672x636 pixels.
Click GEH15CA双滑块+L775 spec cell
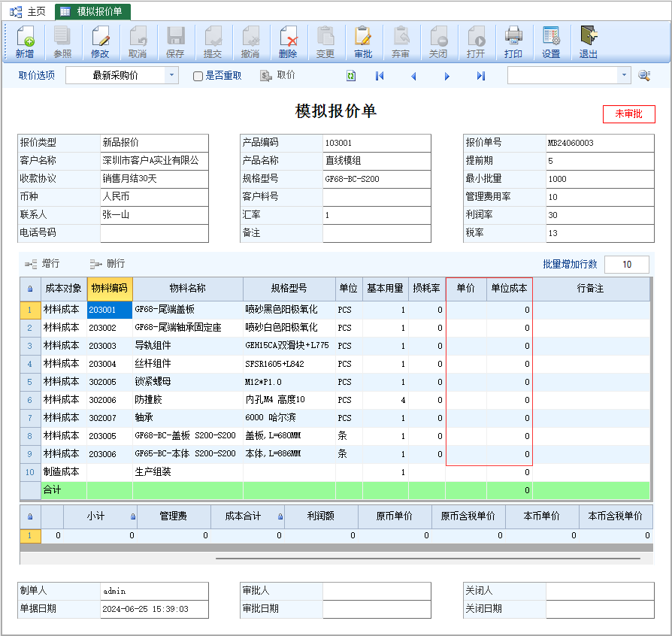pos(289,346)
